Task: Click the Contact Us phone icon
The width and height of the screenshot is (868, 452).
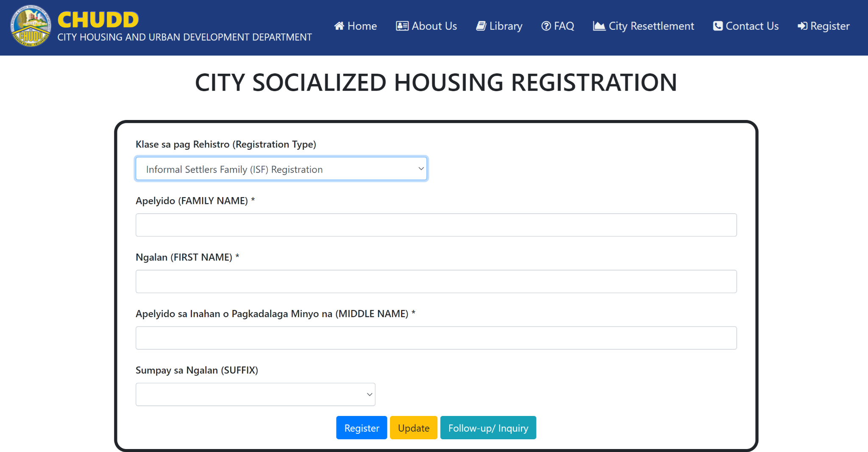Action: click(718, 26)
